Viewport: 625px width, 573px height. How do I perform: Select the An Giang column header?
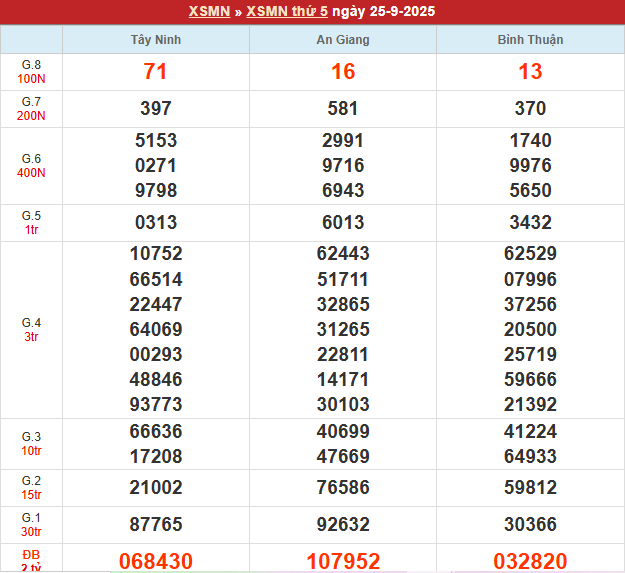[343, 40]
